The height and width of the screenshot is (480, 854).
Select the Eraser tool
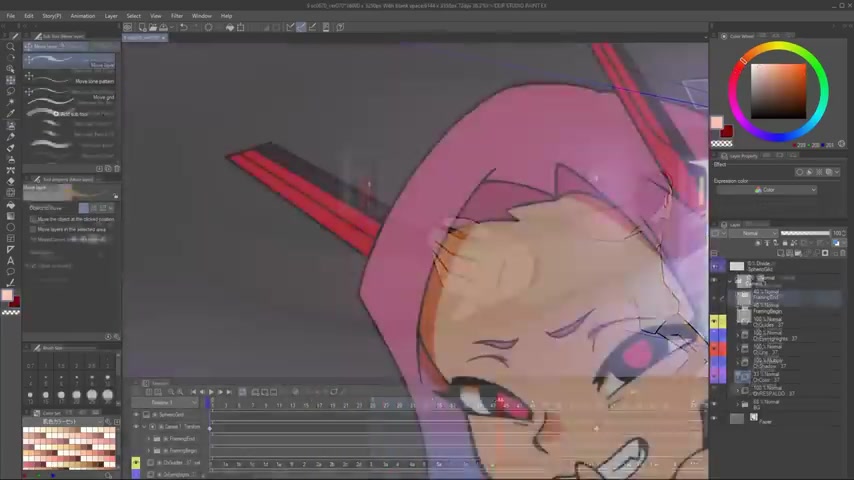pos(10,181)
